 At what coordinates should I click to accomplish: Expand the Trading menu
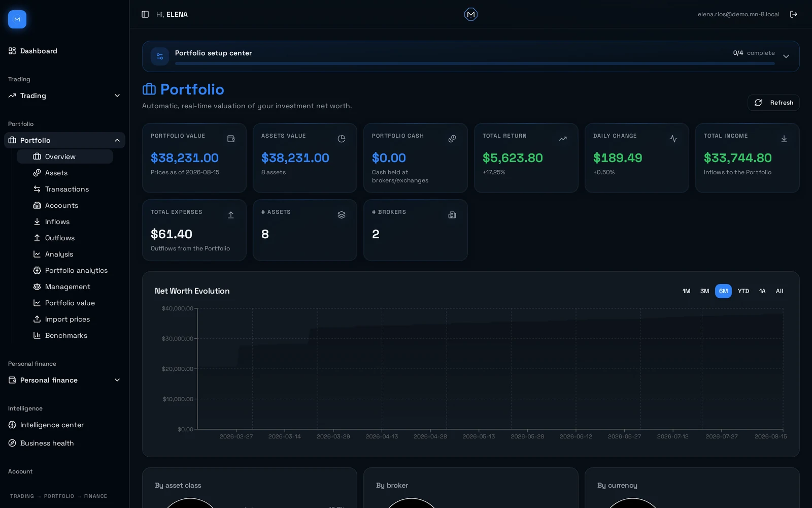pyautogui.click(x=64, y=96)
